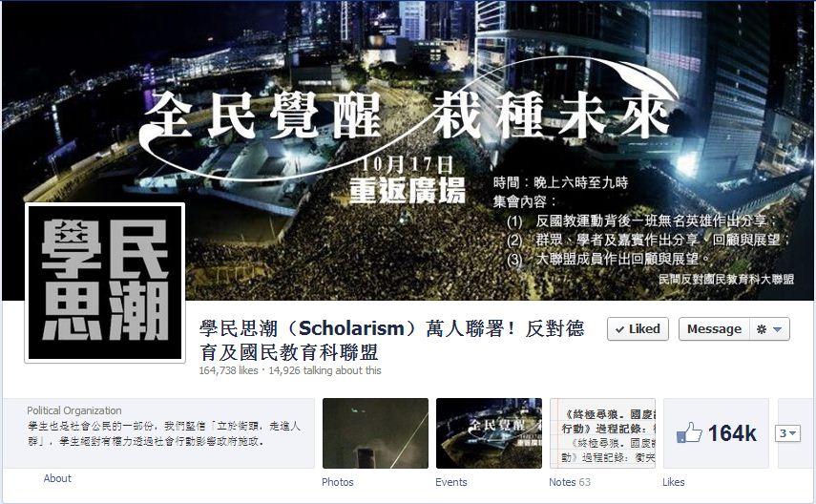Viewport: 816px width, 504px height.
Task: Click the gear settings icon beside Message
Action: 762,329
